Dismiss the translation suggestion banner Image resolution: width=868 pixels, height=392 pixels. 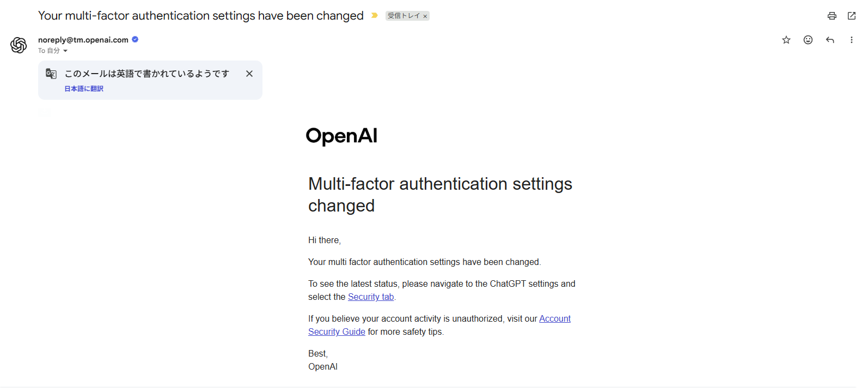[249, 74]
